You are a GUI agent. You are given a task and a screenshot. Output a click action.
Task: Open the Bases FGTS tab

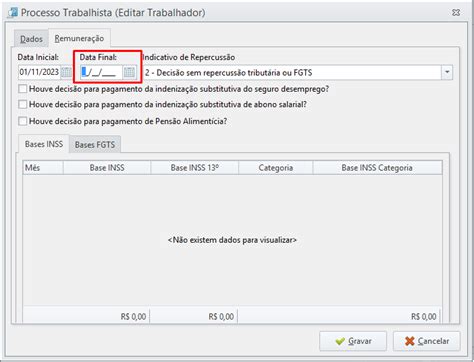(x=95, y=145)
